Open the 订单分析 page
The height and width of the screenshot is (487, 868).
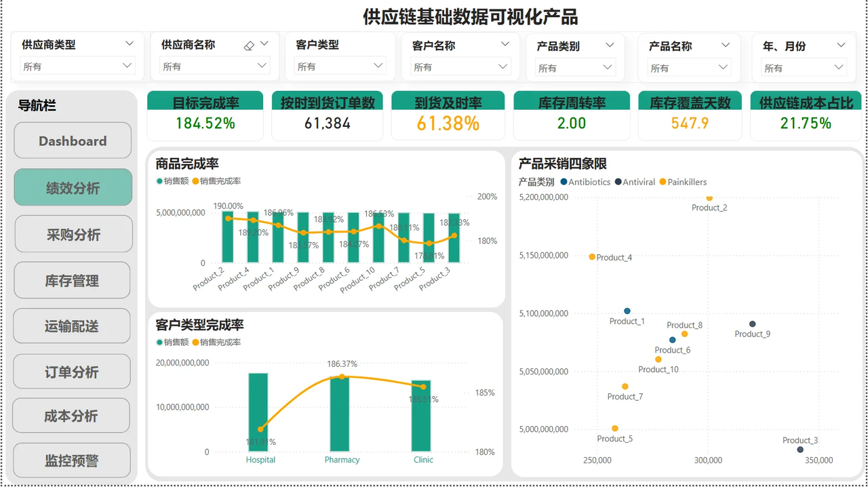(72, 372)
